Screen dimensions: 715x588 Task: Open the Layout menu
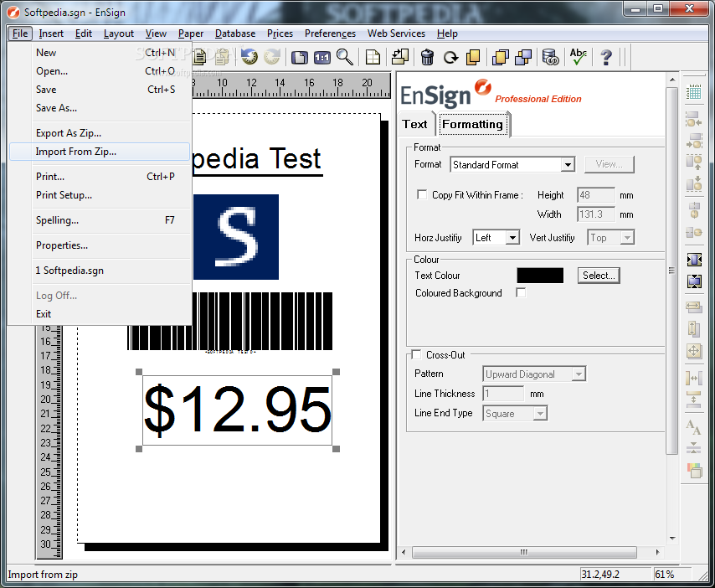coord(119,34)
